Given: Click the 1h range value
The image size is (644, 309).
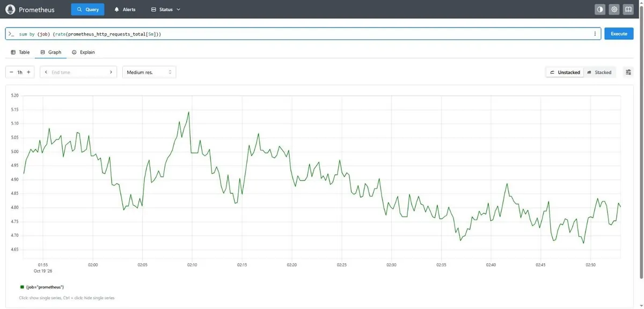Looking at the screenshot, I should tap(20, 72).
